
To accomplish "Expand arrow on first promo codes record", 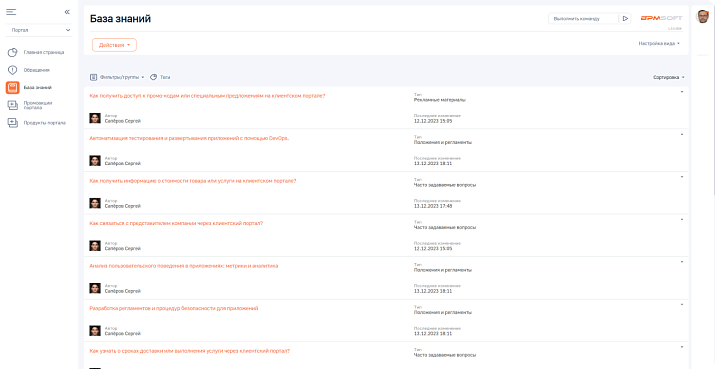I will (682, 92).
